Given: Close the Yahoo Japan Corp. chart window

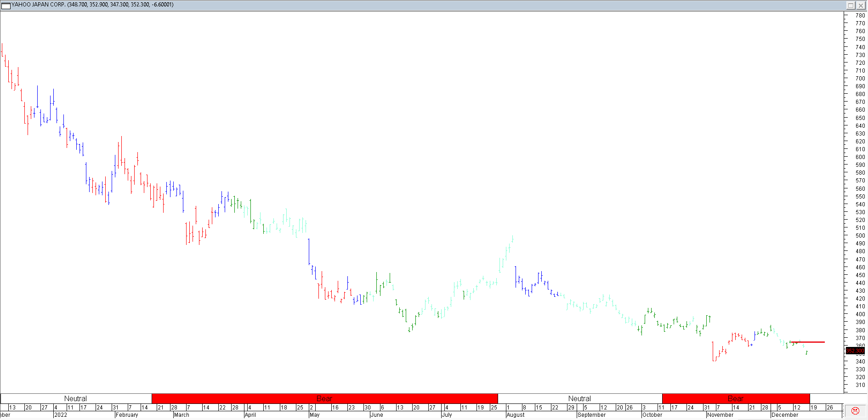Looking at the screenshot, I should pos(860,6).
